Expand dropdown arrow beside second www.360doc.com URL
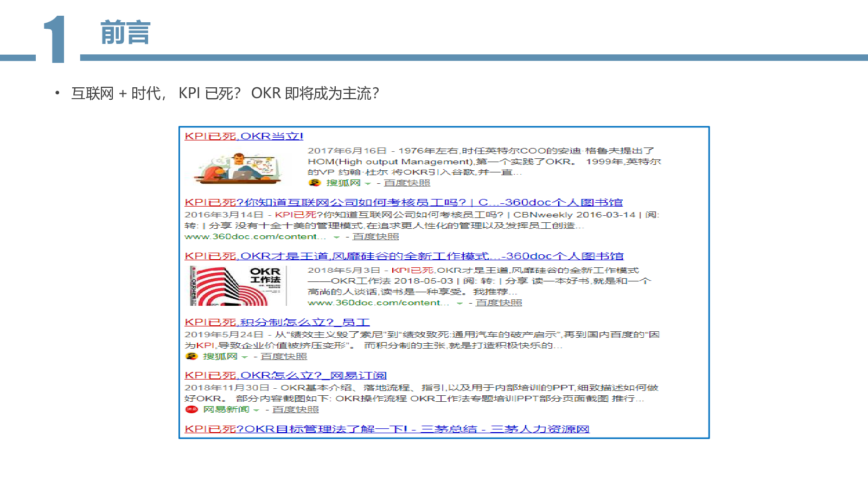The height and width of the screenshot is (488, 868). (x=459, y=304)
